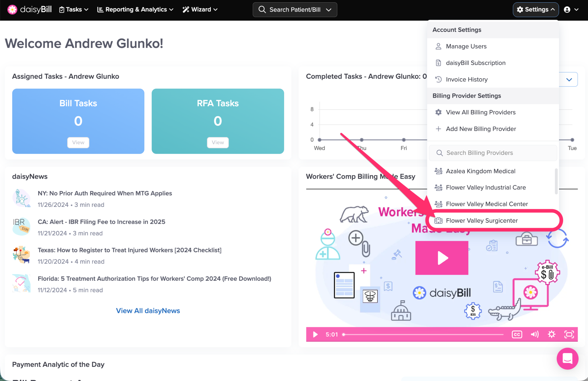
Task: Click the Search Billing Providers field
Action: pyautogui.click(x=493, y=153)
